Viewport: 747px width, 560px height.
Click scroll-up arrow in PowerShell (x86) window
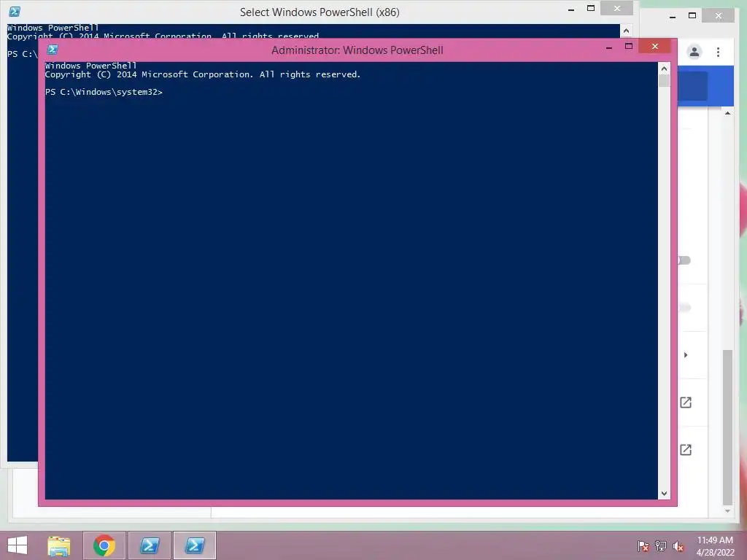(x=627, y=31)
